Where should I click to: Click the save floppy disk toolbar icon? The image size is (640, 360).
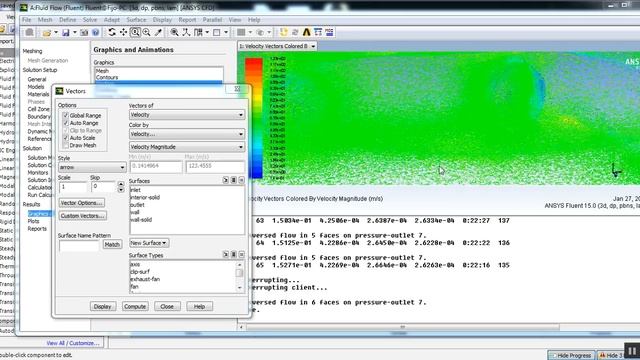[66, 33]
